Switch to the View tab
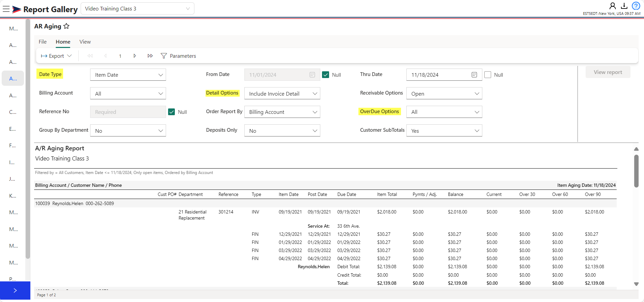The width and height of the screenshot is (644, 302). (85, 42)
